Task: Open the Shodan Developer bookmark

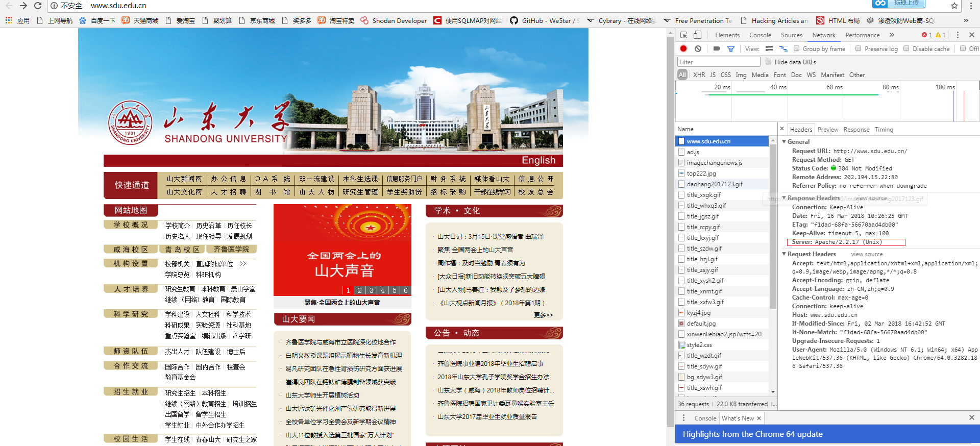Action: 394,20
